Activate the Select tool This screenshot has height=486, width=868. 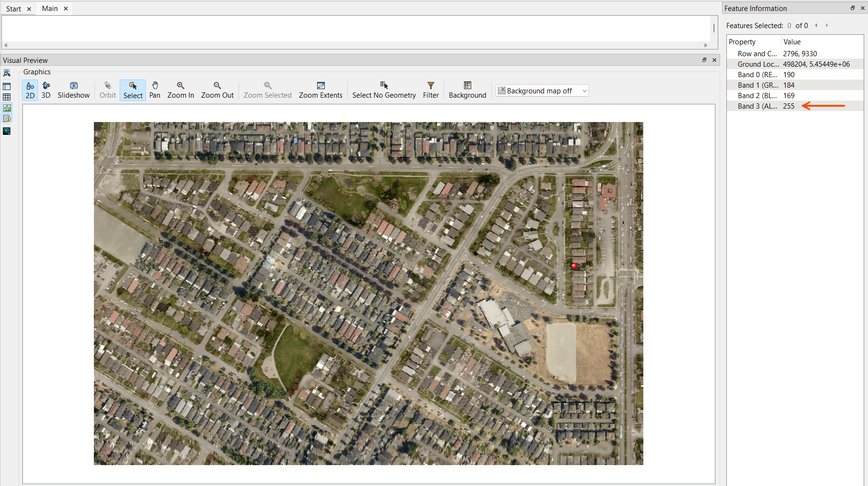click(133, 90)
